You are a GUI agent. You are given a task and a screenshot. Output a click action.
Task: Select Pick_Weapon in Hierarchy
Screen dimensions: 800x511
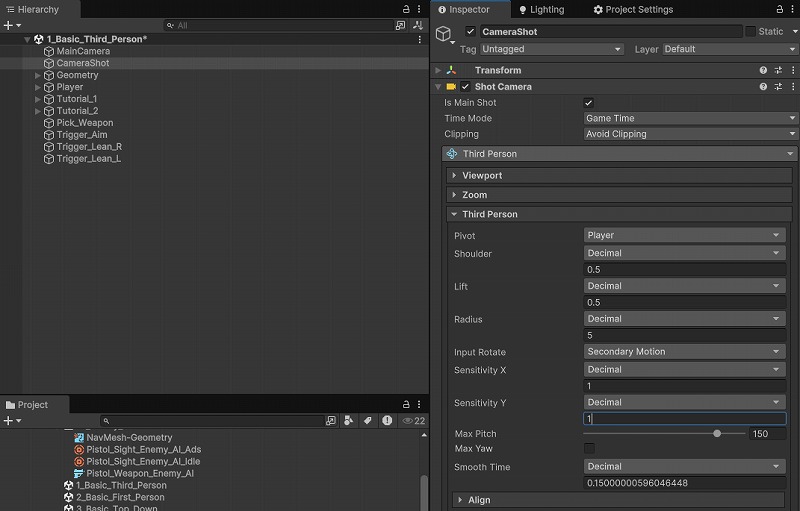(x=85, y=123)
